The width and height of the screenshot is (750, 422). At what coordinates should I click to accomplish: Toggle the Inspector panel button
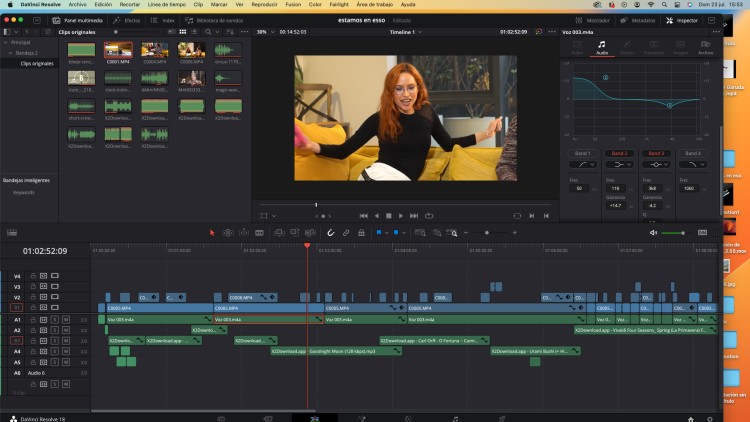pyautogui.click(x=682, y=21)
